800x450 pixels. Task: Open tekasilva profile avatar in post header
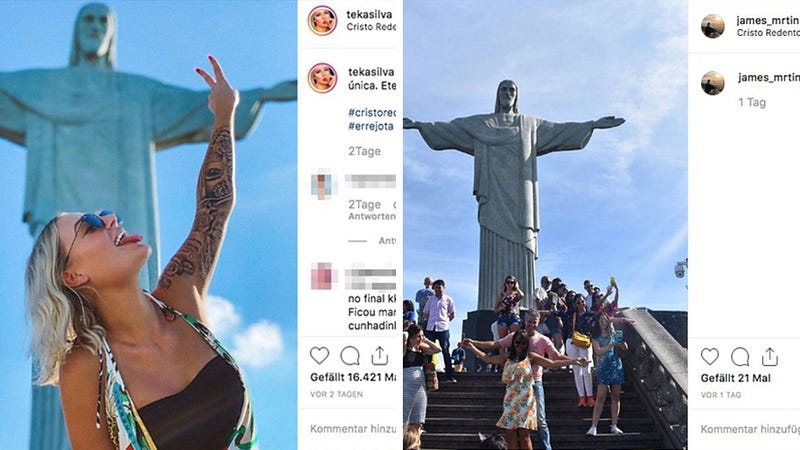coord(322,20)
